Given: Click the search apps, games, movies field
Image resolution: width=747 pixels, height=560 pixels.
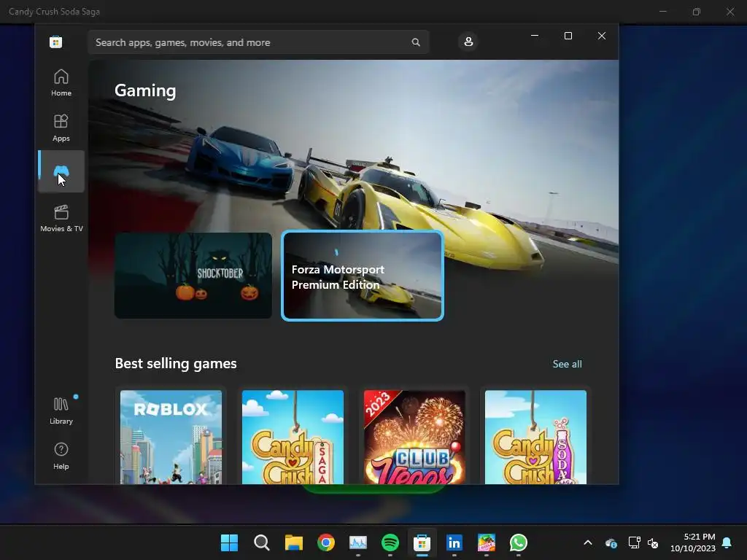Looking at the screenshot, I should 259,42.
